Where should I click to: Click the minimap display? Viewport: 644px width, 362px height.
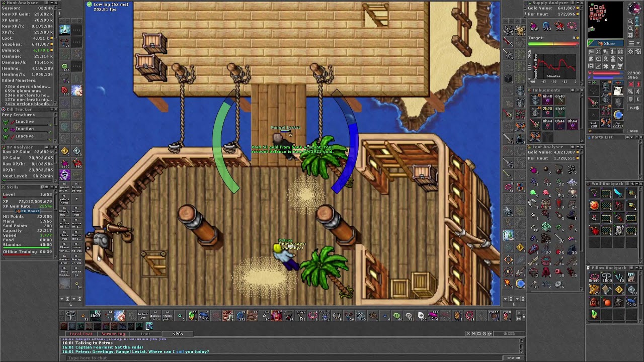pyautogui.click(x=605, y=20)
